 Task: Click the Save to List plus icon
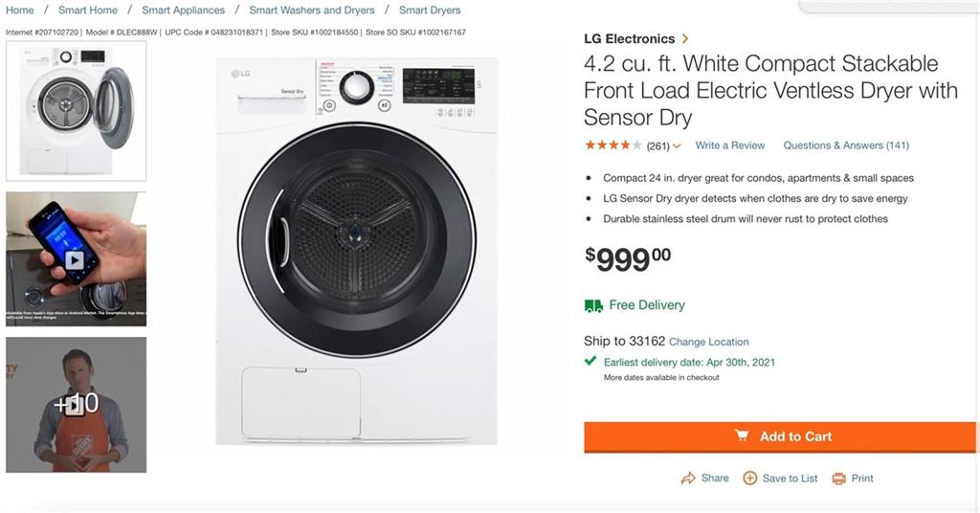[x=750, y=479]
